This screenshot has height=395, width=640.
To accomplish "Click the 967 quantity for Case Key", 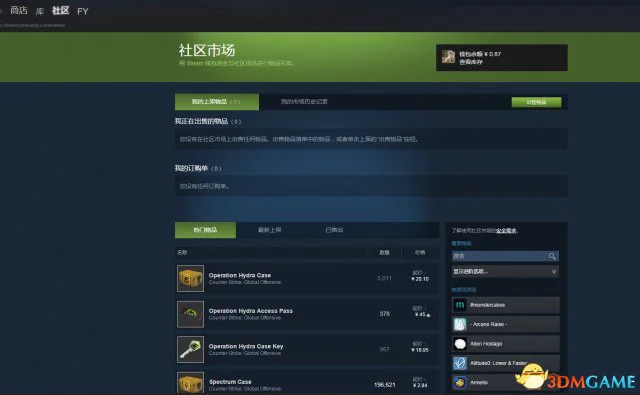I will pos(384,349).
